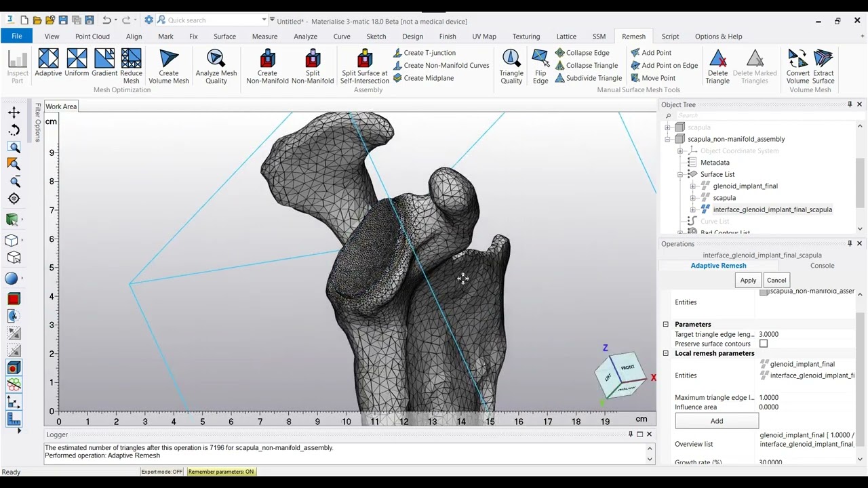This screenshot has width=868, height=488.
Task: Select Metadata item in Object Tree
Action: 715,163
